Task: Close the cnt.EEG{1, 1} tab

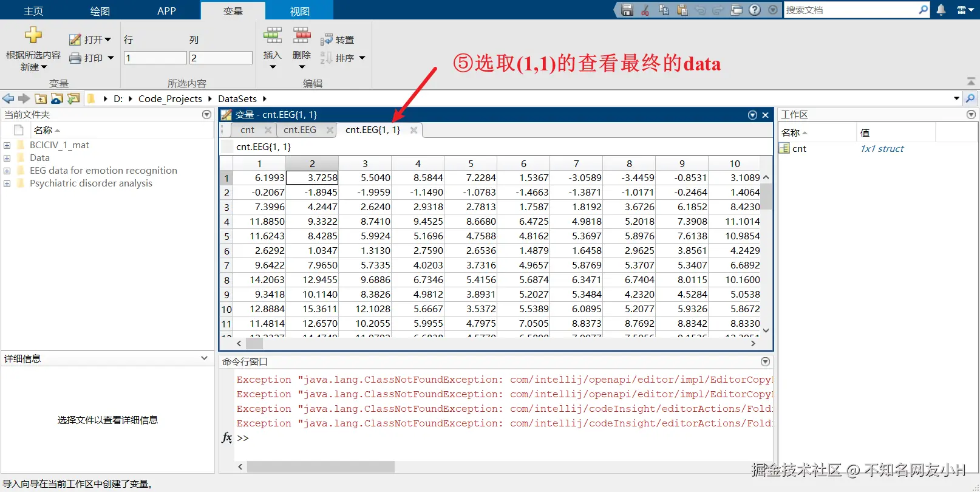Action: point(413,130)
